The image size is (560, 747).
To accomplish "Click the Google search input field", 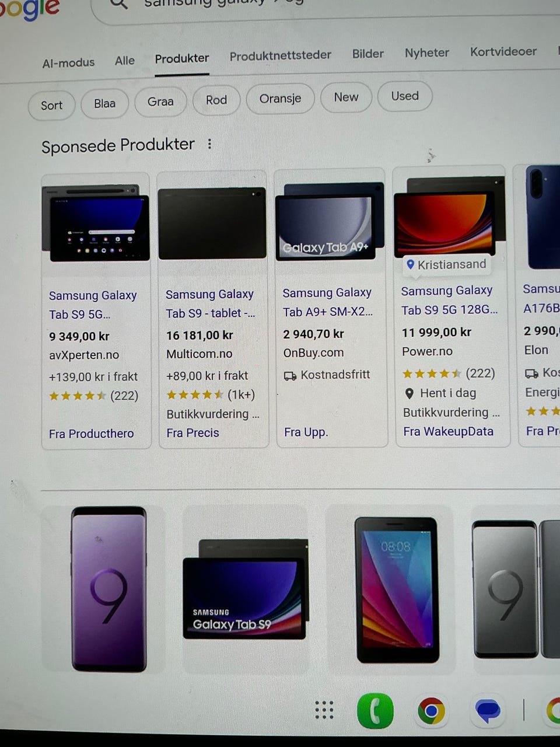I will (x=327, y=7).
